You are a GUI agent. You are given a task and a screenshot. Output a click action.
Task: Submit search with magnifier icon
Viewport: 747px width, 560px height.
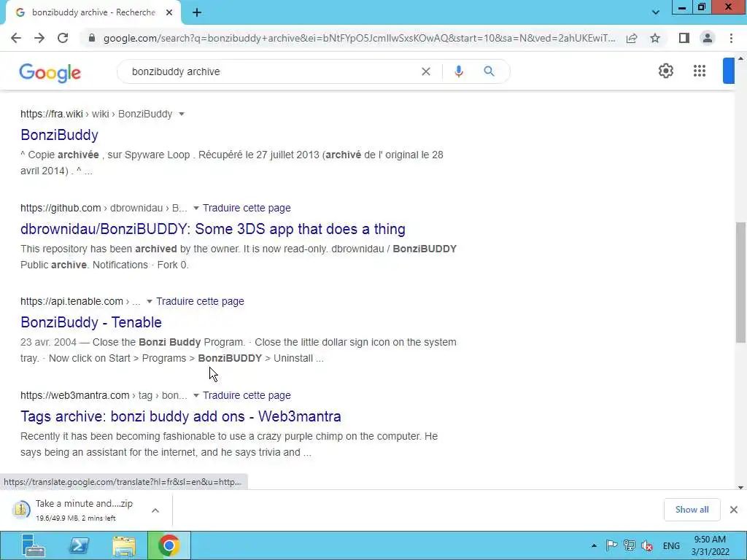pos(489,71)
